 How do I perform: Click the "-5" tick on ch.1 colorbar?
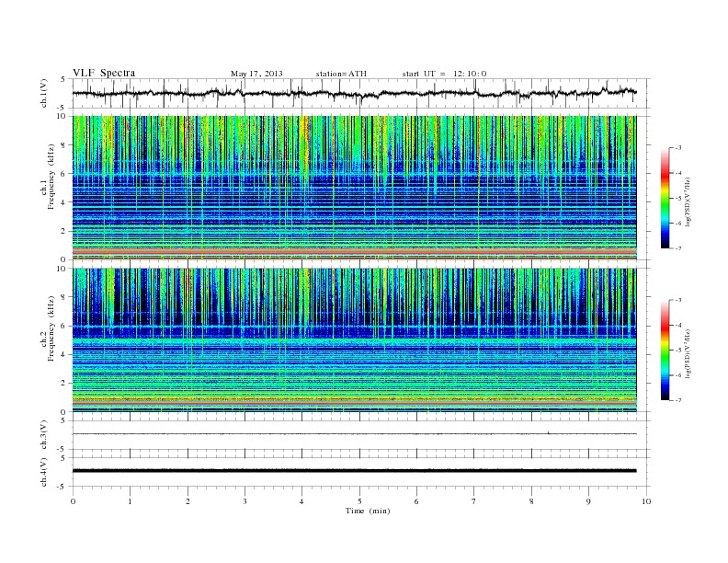pos(678,198)
